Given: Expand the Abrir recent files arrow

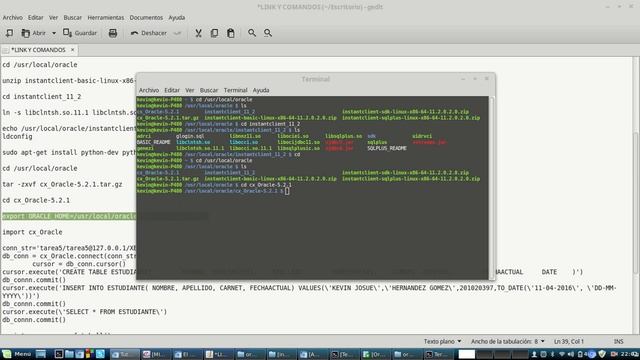Looking at the screenshot, I should [x=54, y=33].
